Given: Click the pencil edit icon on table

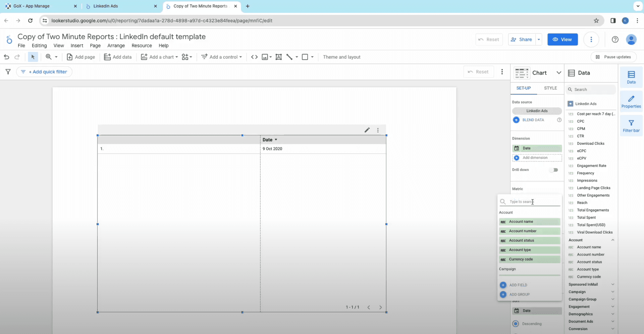Looking at the screenshot, I should tap(367, 130).
